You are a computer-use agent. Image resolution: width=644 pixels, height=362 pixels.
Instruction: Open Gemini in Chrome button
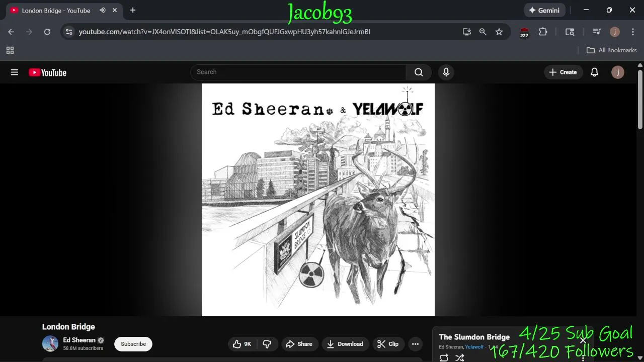click(545, 10)
